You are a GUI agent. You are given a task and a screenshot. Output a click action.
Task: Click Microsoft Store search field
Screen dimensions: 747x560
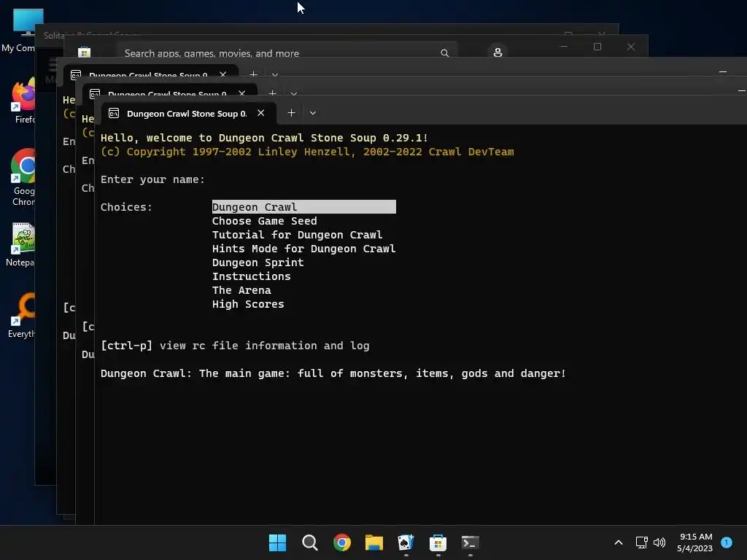[x=286, y=52]
